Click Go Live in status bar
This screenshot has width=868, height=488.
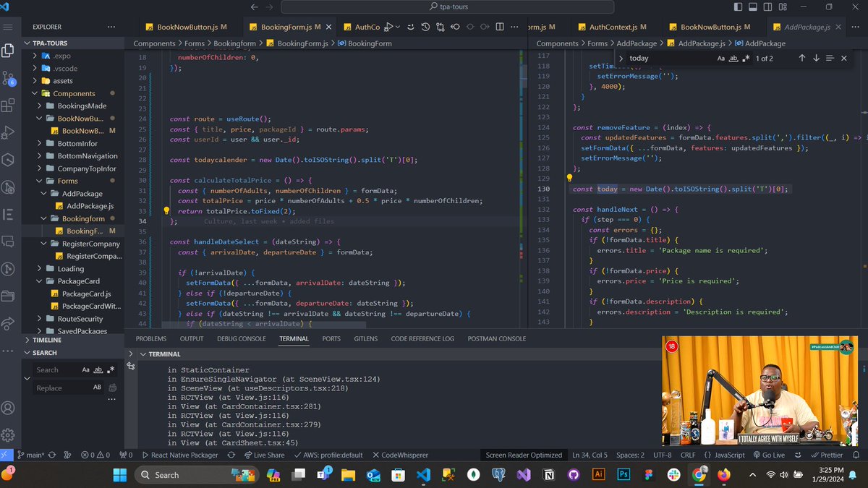(x=768, y=455)
